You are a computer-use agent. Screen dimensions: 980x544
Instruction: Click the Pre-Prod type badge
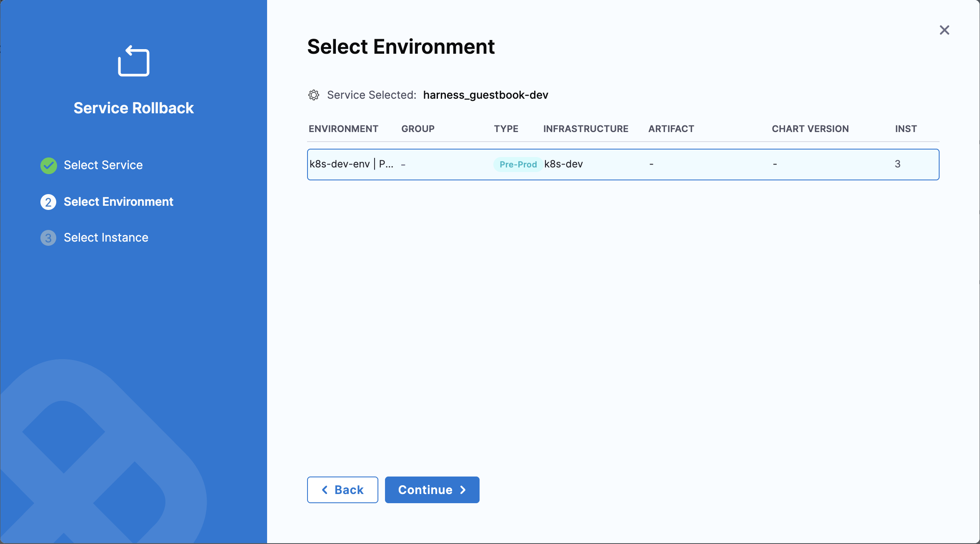(x=518, y=165)
